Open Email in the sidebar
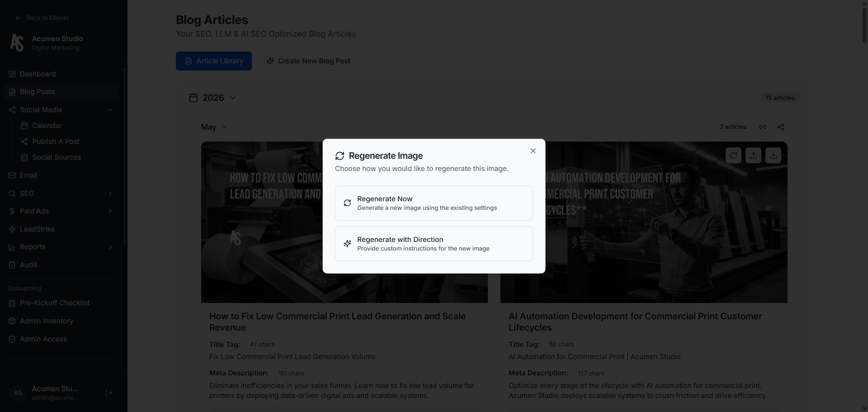The width and height of the screenshot is (868, 412). tap(61, 175)
